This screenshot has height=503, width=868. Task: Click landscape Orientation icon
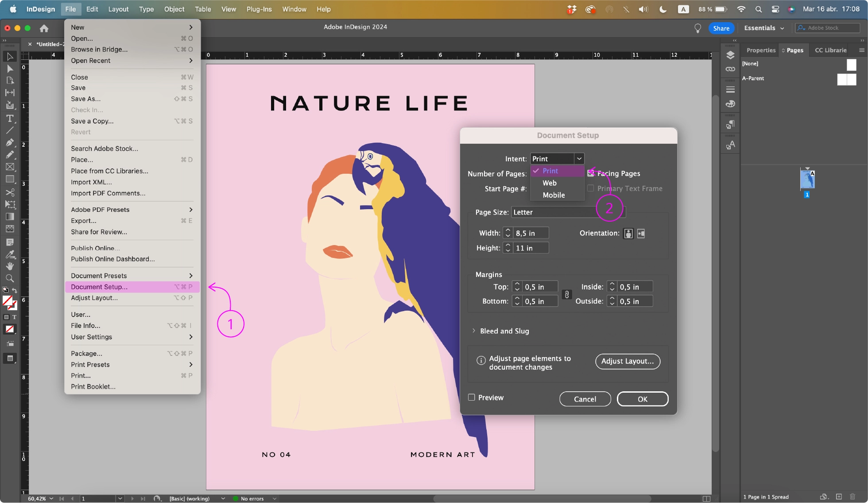pyautogui.click(x=641, y=233)
